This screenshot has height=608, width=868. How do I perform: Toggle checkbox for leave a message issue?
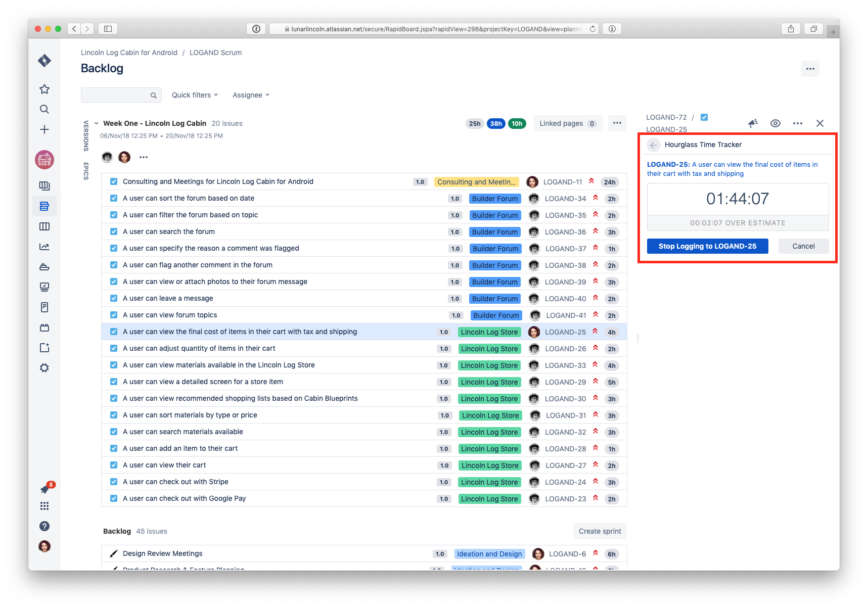tap(114, 298)
